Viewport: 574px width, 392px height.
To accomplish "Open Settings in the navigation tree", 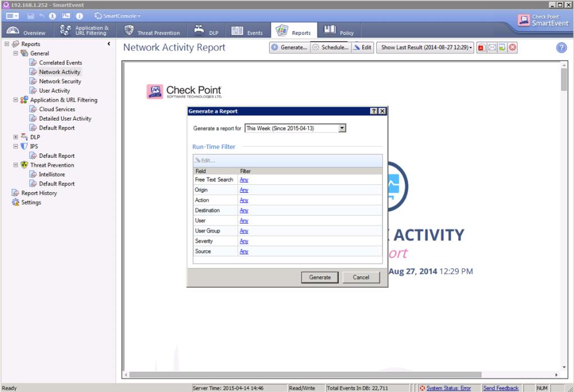I will pyautogui.click(x=31, y=202).
